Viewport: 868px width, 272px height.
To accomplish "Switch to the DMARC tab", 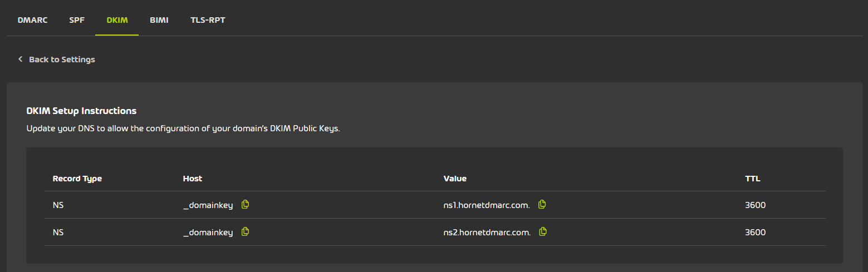I will [32, 20].
